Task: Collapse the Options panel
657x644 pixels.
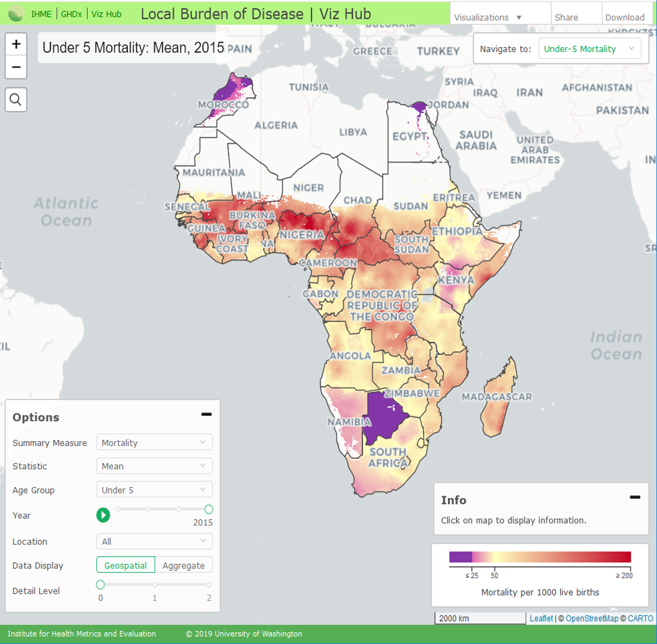Action: (x=206, y=414)
